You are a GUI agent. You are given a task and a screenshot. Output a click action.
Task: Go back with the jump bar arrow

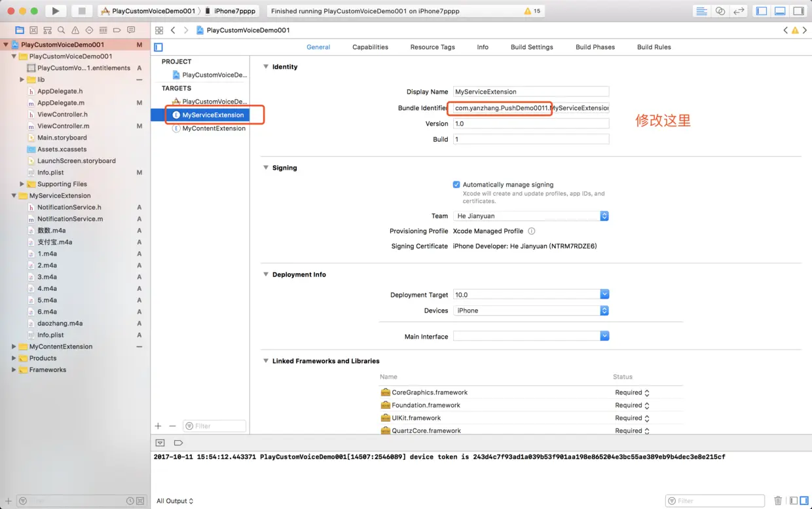point(173,30)
